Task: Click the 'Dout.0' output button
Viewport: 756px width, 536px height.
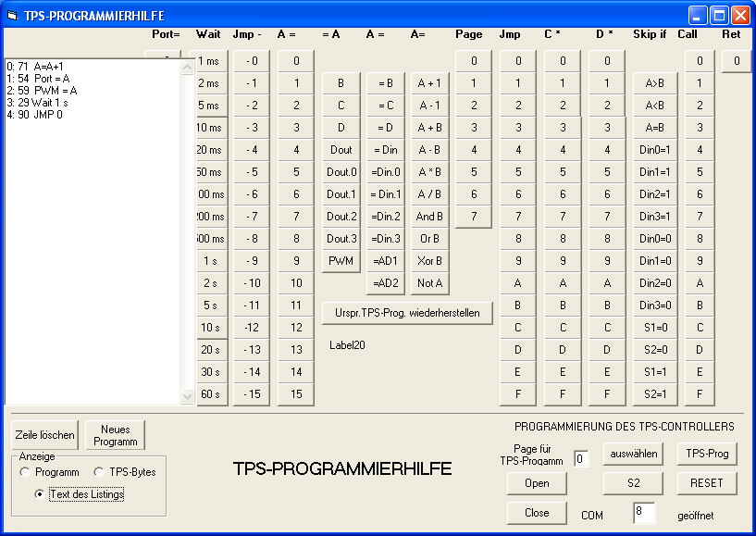Action: click(x=341, y=172)
